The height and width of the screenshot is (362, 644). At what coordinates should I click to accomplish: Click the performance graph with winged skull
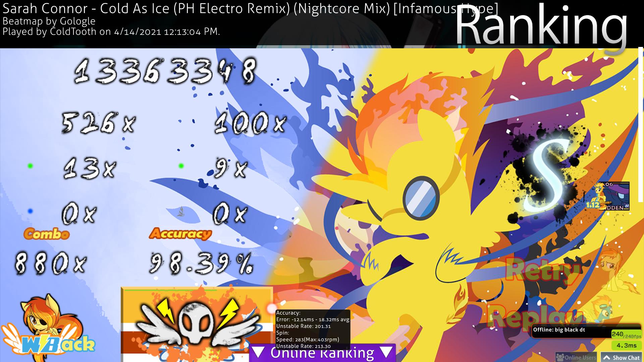[197, 324]
